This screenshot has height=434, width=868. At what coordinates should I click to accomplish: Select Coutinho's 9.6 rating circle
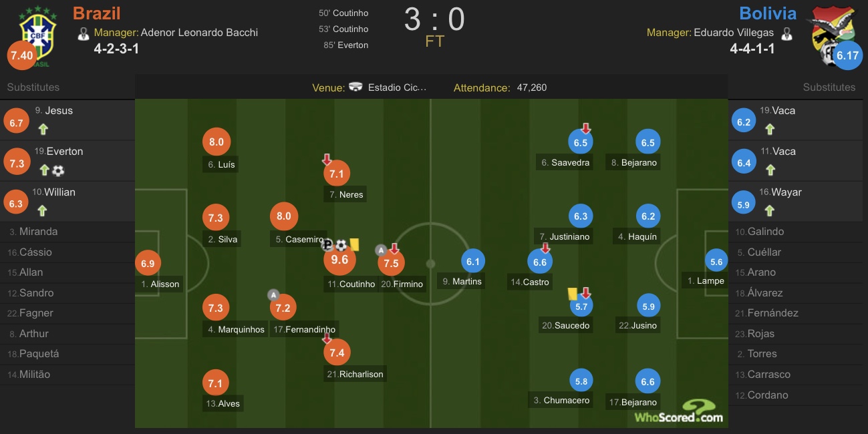[x=339, y=260]
